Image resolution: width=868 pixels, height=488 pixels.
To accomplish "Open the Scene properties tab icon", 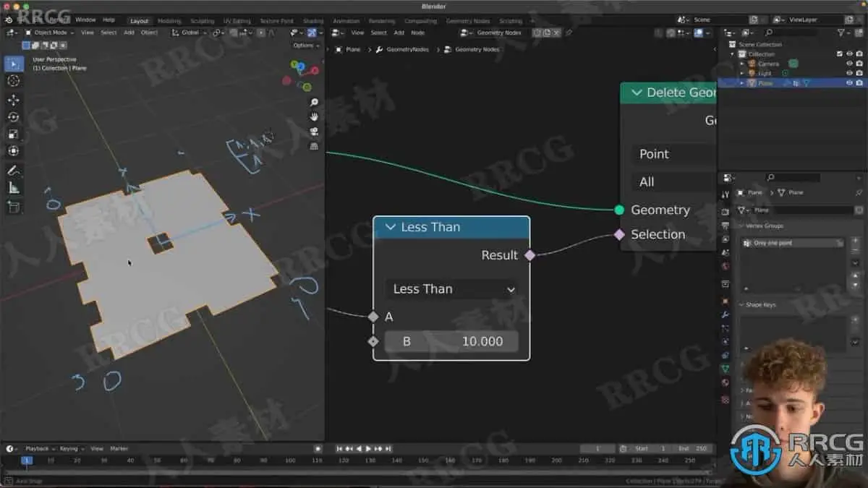I will click(x=726, y=253).
